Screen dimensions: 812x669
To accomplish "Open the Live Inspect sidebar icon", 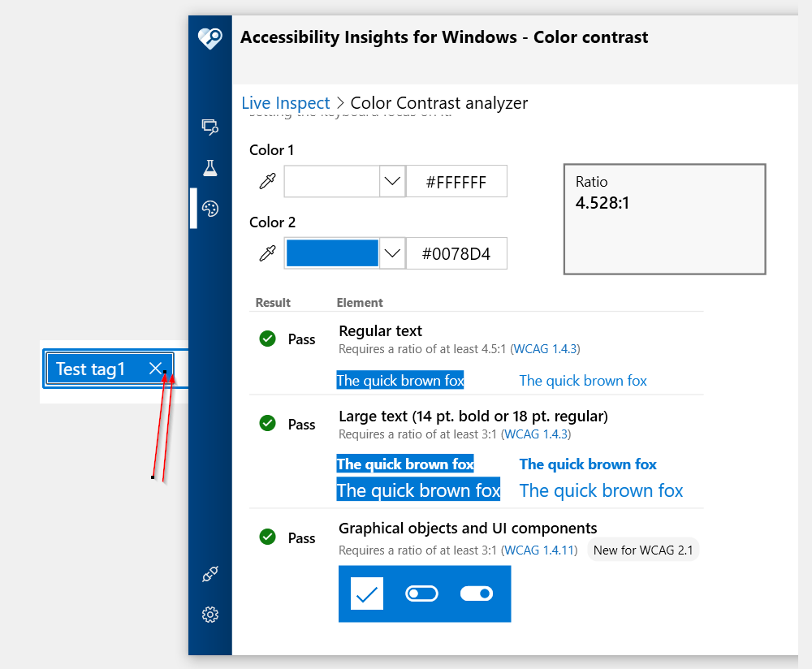I will point(209,127).
